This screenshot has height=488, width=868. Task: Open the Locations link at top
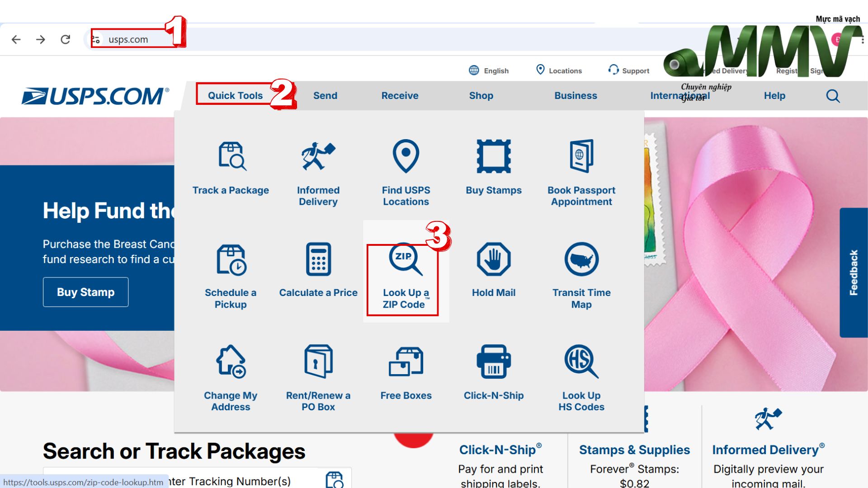(559, 70)
